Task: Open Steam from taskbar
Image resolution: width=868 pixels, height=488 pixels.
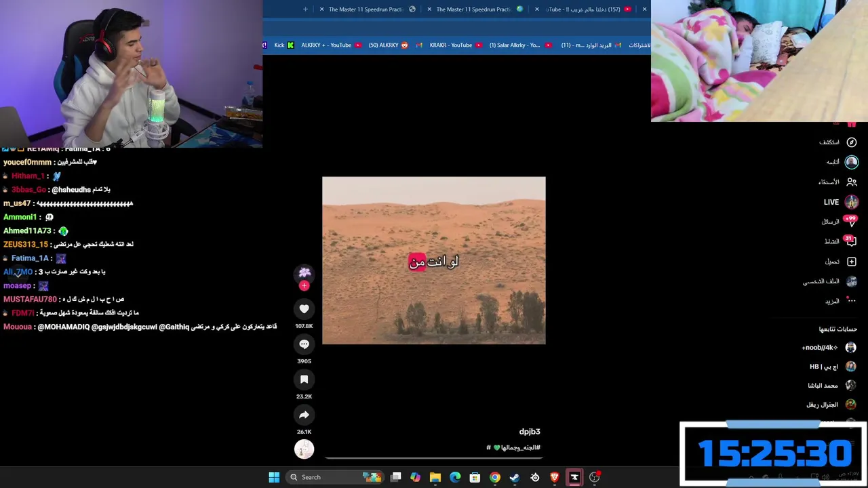Action: [515, 477]
